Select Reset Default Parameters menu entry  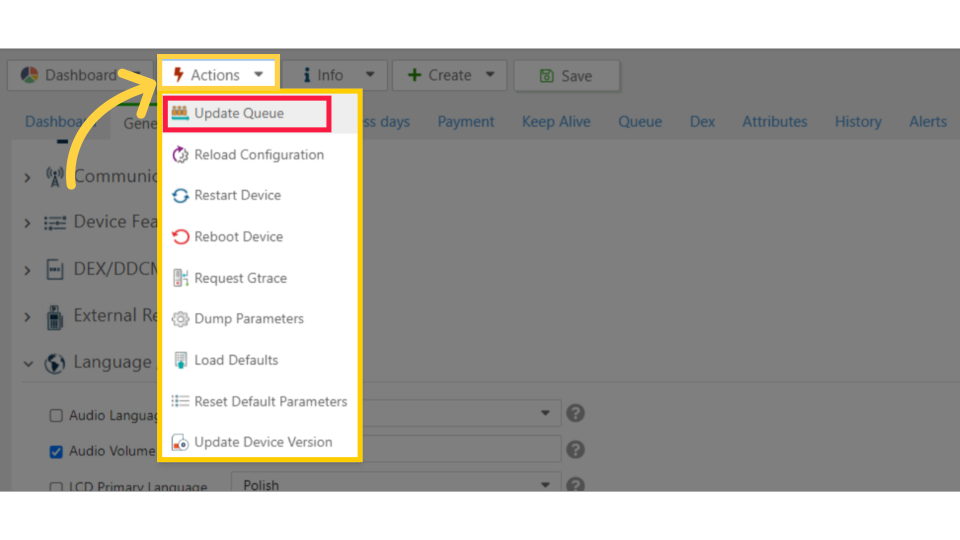(x=270, y=401)
